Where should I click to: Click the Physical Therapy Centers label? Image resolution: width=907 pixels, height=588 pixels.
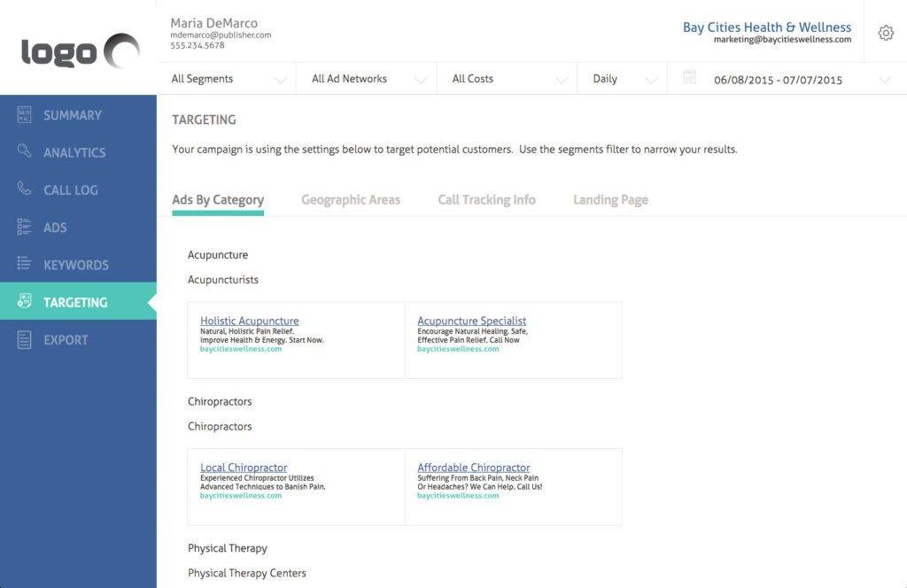click(x=246, y=574)
